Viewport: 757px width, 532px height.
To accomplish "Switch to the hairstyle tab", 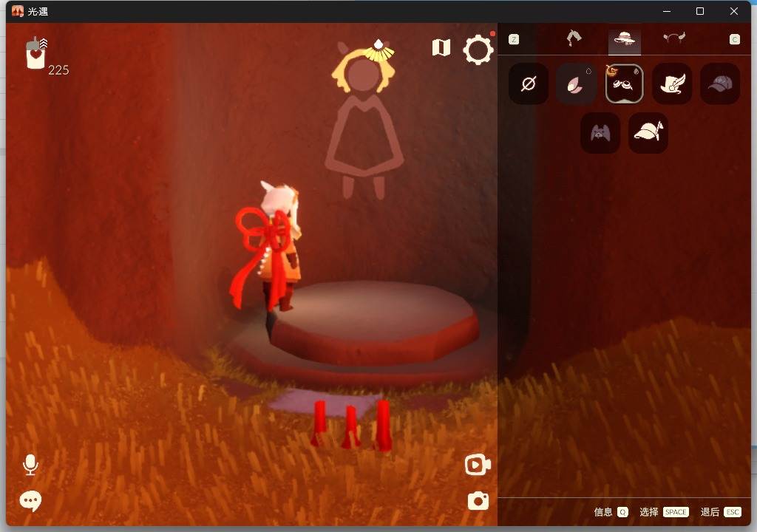I will tap(574, 38).
